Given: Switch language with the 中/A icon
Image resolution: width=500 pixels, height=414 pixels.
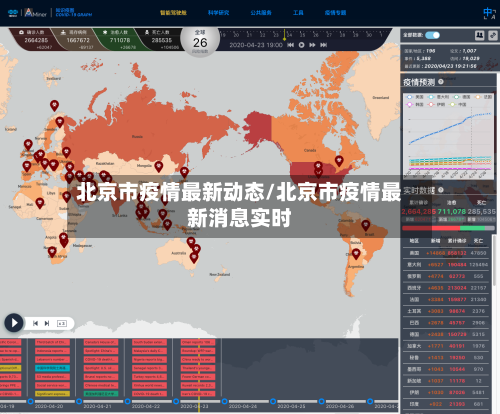Looking at the screenshot, I should [x=489, y=13].
